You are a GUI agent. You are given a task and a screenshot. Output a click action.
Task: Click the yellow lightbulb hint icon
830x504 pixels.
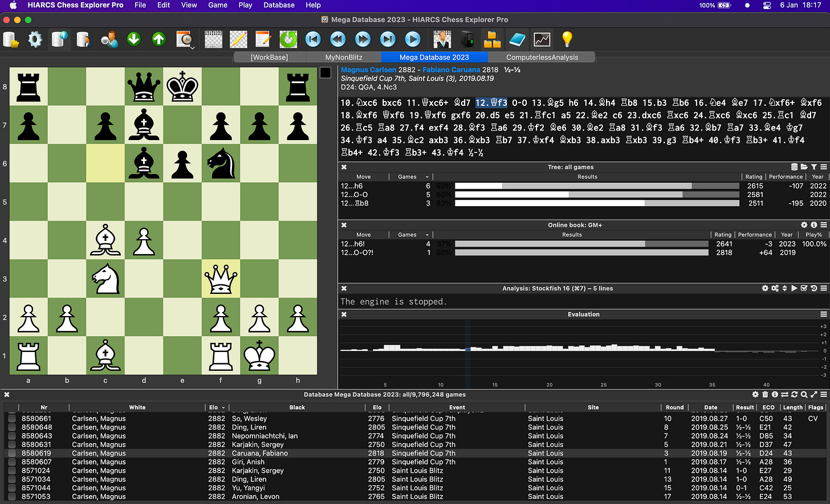[x=567, y=39]
